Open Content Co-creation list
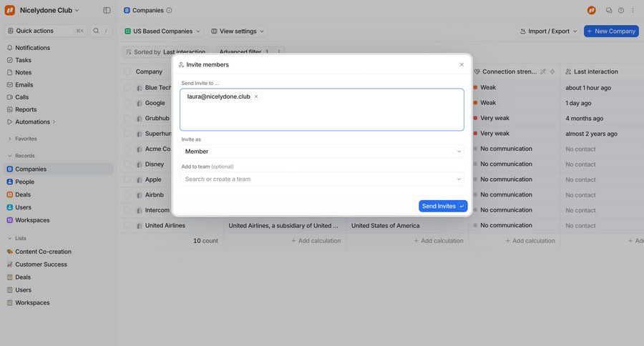Screen dimensions: 644x346 (x=59, y=252)
